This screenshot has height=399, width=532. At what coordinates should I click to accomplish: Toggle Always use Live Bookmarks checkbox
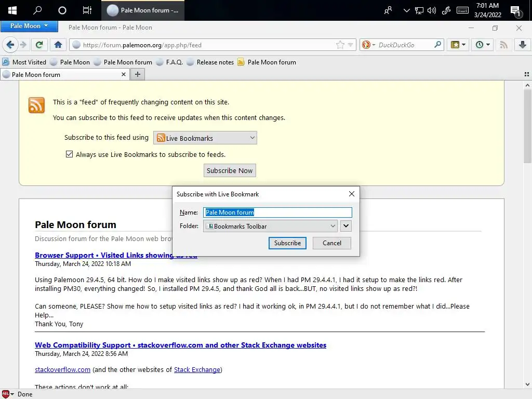pyautogui.click(x=69, y=154)
